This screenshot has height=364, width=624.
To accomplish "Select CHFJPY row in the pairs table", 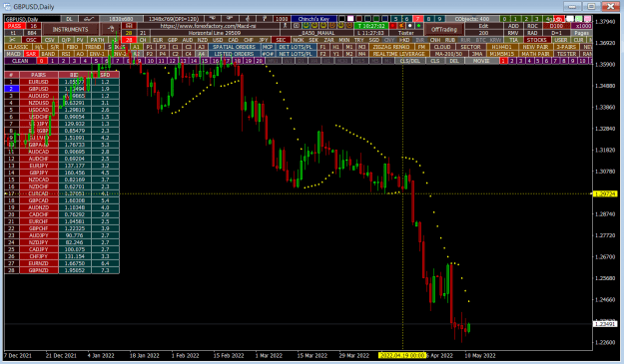I will (39, 256).
